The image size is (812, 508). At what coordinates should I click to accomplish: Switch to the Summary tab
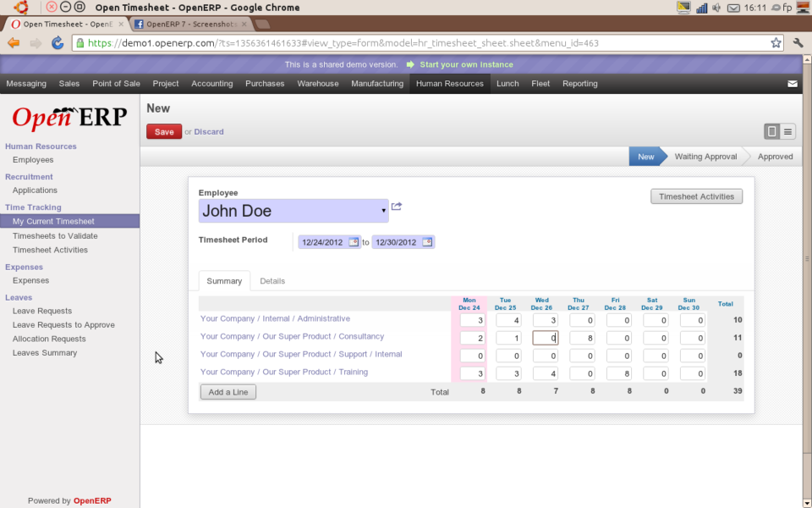[x=224, y=281]
